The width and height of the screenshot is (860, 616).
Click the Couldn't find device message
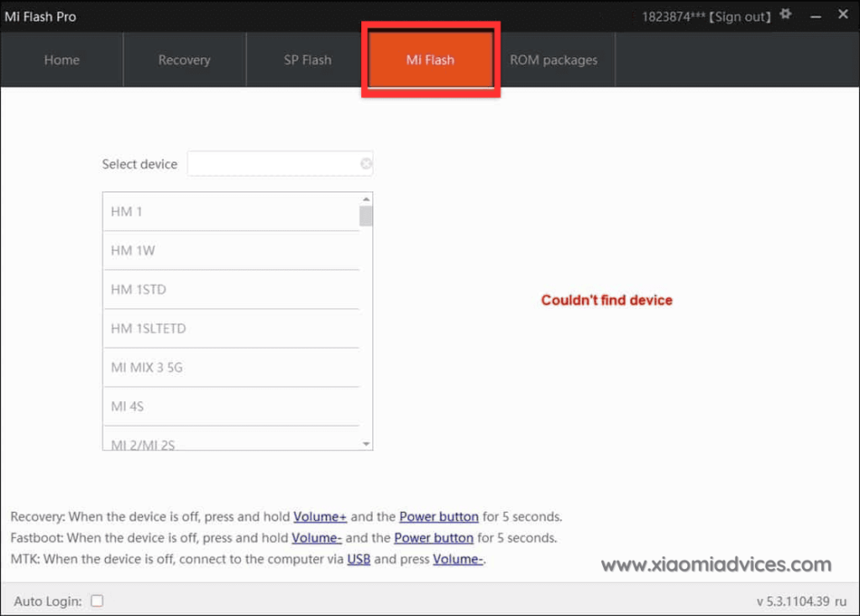pyautogui.click(x=606, y=300)
